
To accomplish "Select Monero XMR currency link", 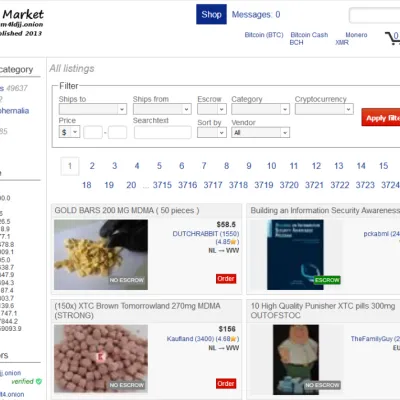I will tap(351, 39).
